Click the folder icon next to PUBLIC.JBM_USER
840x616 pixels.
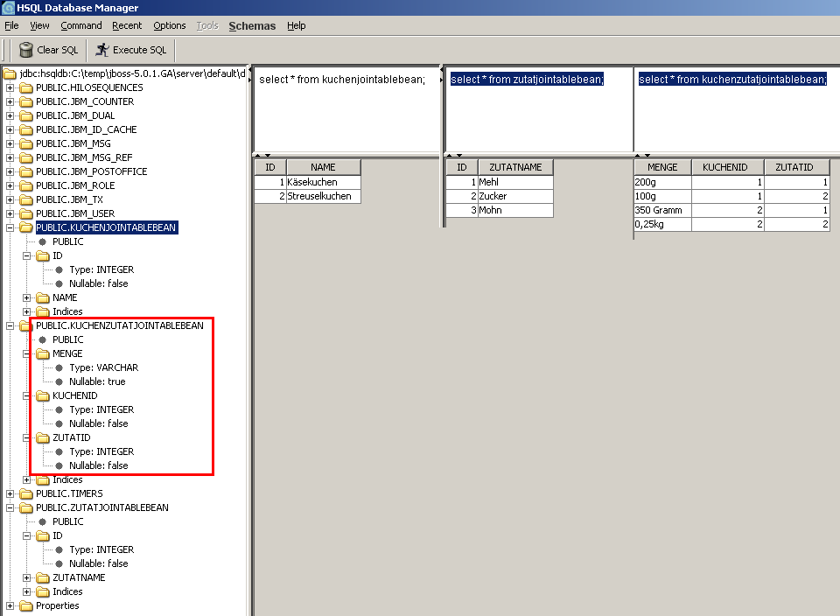25,213
